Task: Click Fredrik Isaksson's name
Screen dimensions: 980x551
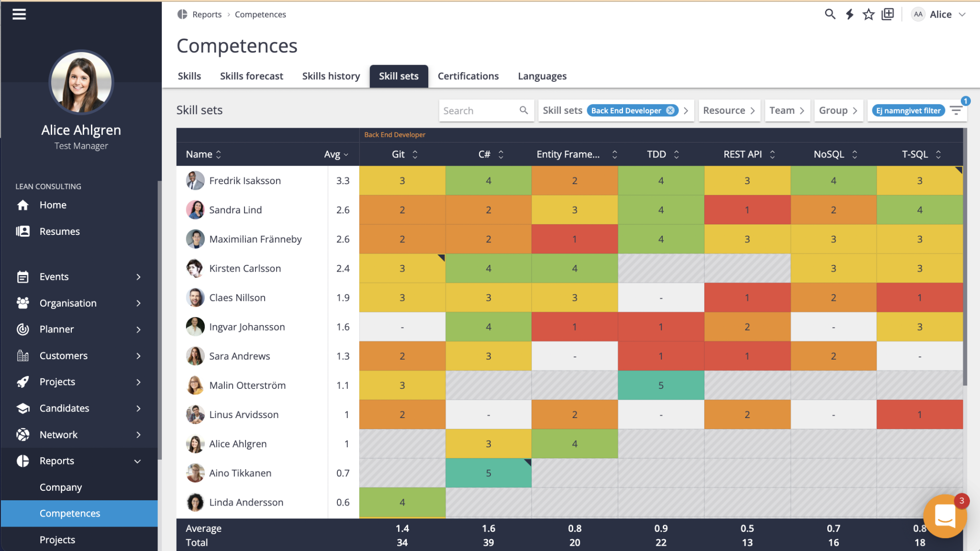Action: point(245,181)
